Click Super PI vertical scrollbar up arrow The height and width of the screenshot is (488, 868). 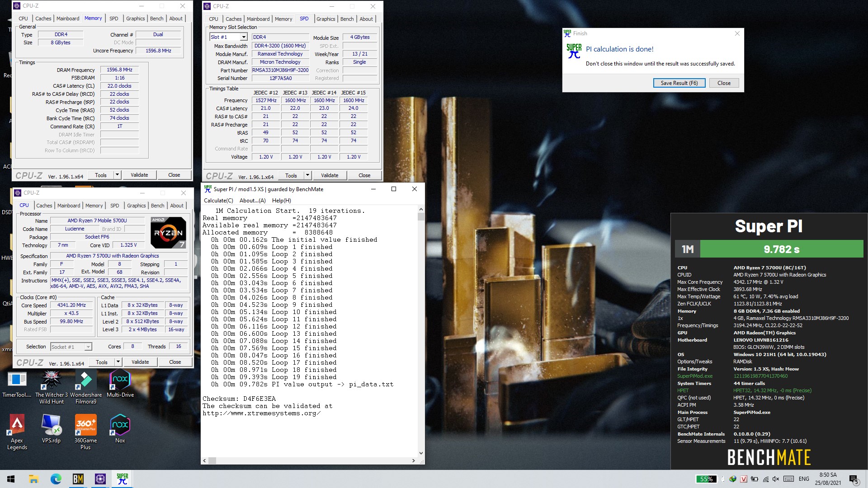click(421, 210)
